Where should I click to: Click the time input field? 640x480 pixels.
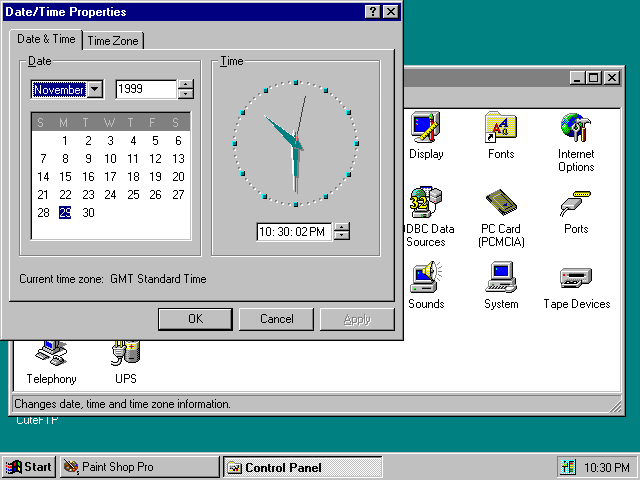pos(293,232)
